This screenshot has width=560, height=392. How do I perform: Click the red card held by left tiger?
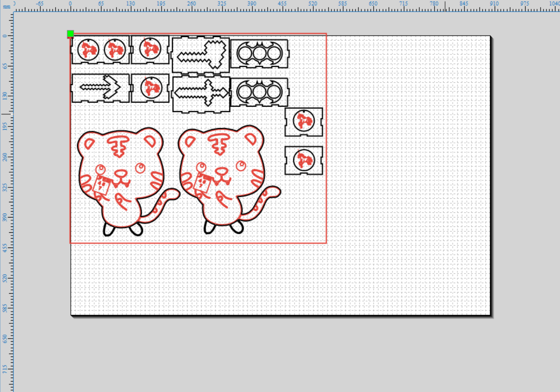pyautogui.click(x=102, y=184)
